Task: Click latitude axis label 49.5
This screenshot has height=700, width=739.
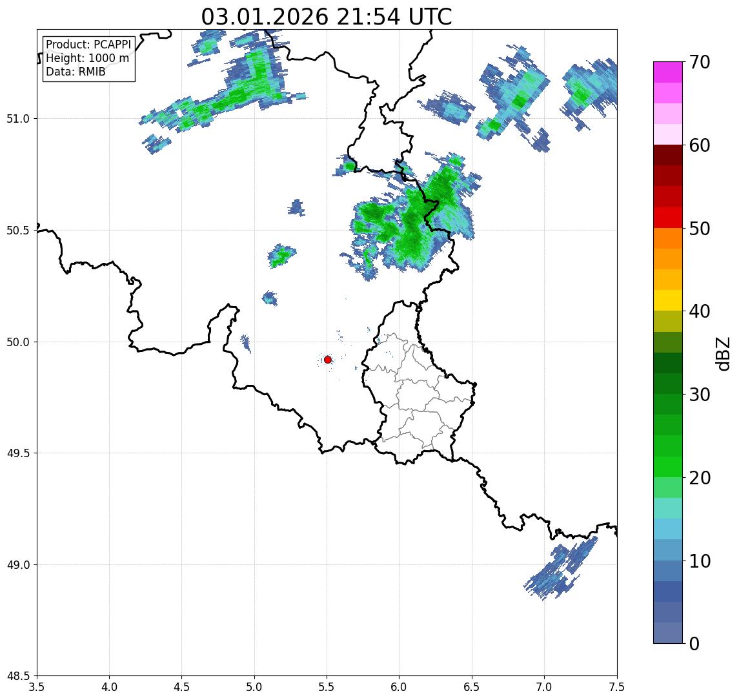Action: tap(18, 453)
